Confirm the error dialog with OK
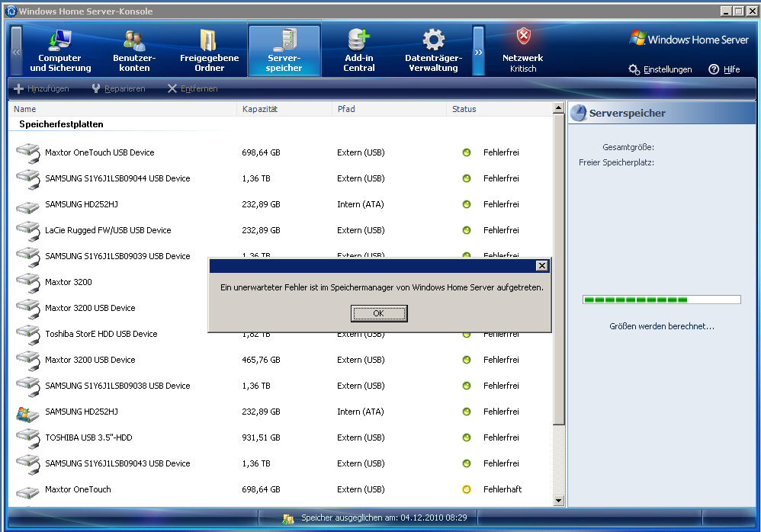The image size is (761, 532). coord(379,313)
